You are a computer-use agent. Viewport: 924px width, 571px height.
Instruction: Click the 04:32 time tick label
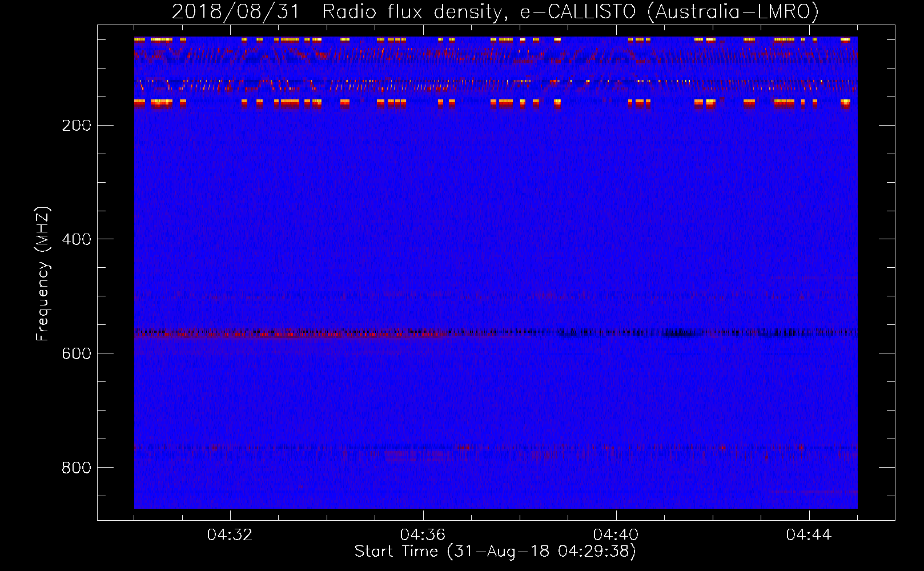pos(230,535)
